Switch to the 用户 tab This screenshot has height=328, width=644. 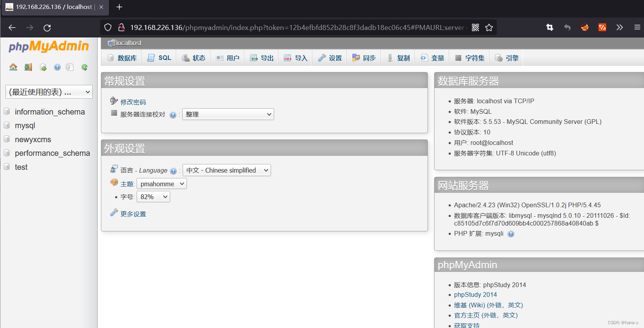227,58
